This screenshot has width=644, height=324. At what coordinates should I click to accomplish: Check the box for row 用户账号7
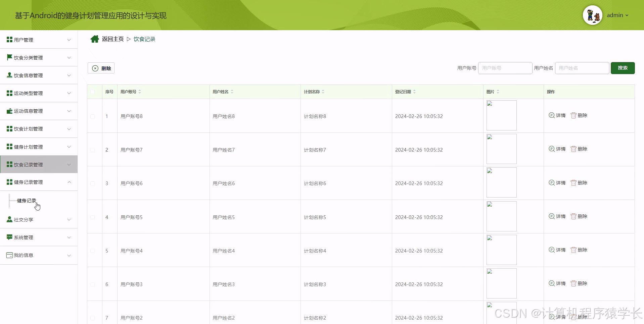click(x=93, y=150)
